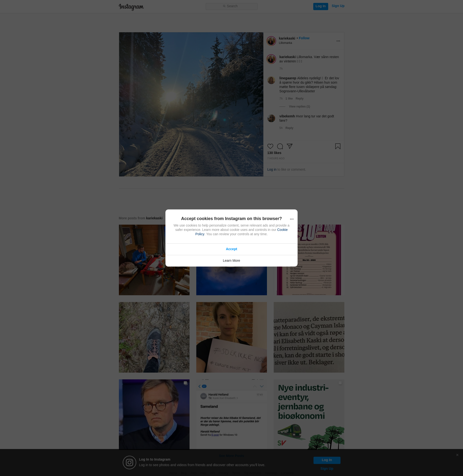Open woman holding sign post thumbnail

[231, 337]
